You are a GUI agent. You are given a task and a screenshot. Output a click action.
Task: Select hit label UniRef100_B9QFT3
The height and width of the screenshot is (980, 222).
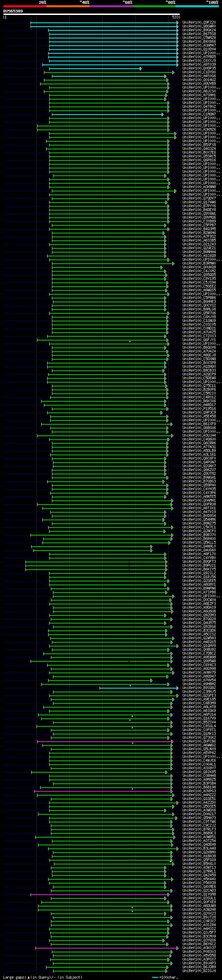coord(199,561)
